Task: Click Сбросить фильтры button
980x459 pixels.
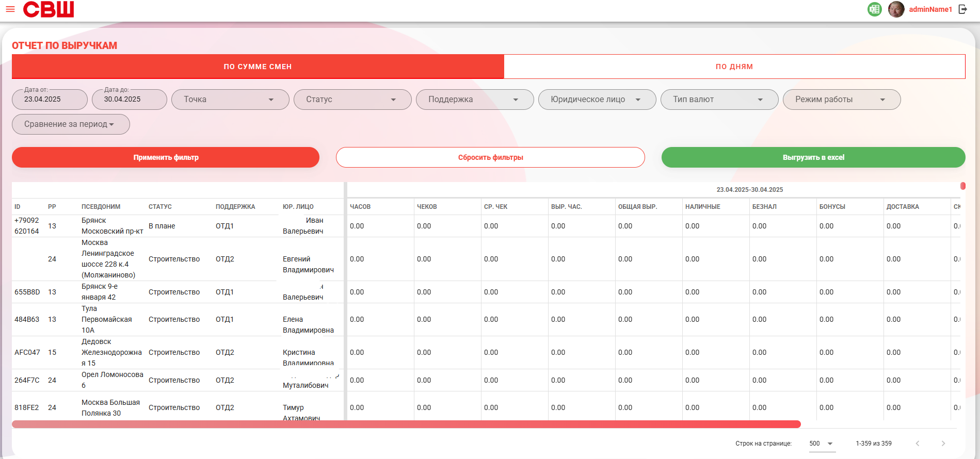Action: pos(490,157)
